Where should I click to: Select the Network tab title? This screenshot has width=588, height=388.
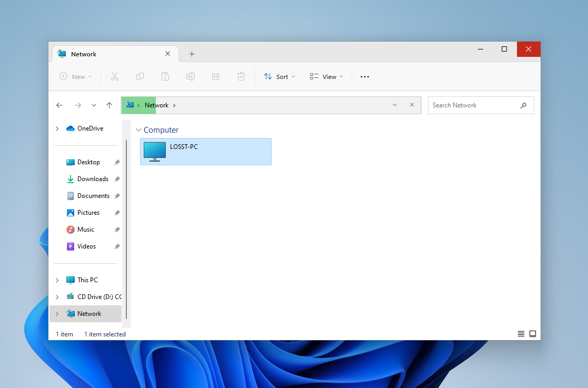(x=84, y=54)
